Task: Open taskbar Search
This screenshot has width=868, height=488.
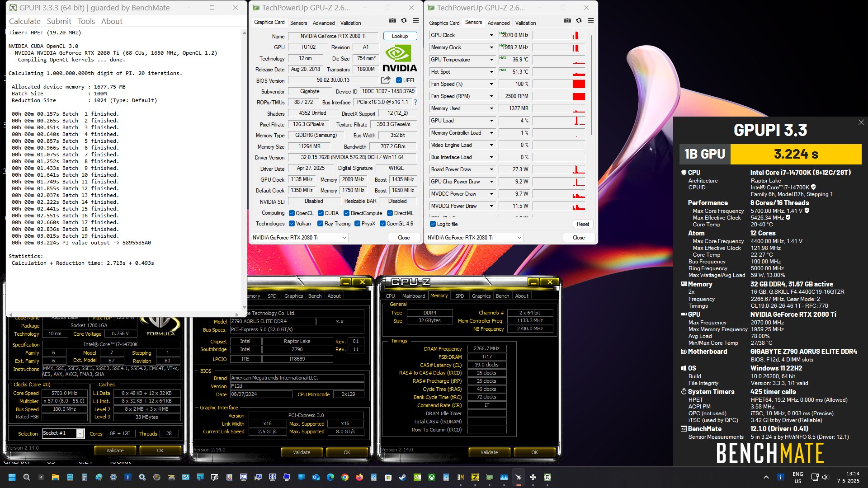Action: click(x=27, y=477)
